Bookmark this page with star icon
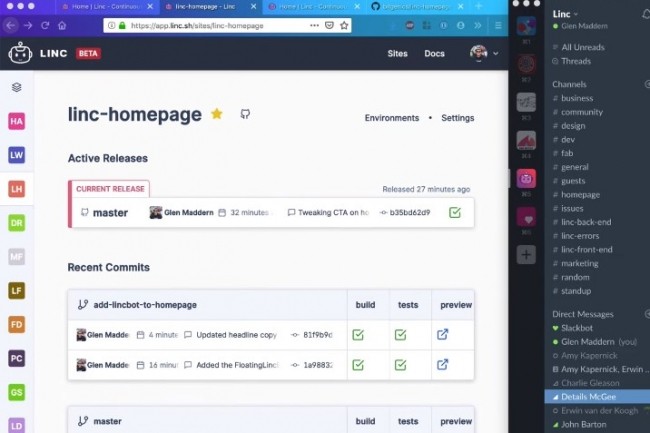This screenshot has height=433, width=650. tap(344, 26)
